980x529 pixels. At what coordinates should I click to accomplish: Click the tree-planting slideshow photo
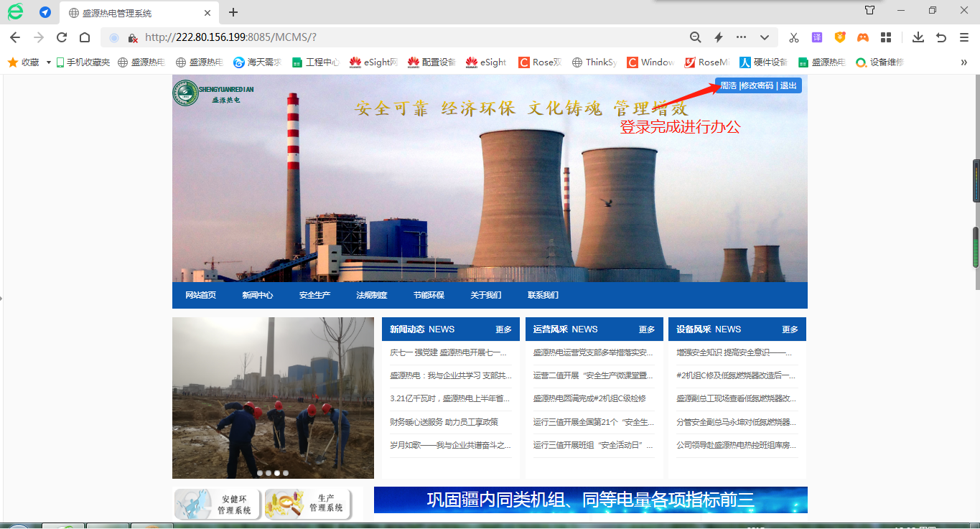click(273, 398)
